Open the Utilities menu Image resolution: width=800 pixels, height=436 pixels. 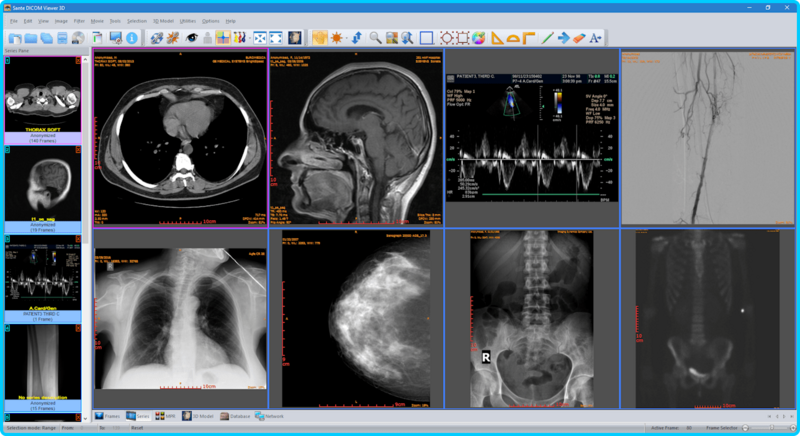pos(188,21)
